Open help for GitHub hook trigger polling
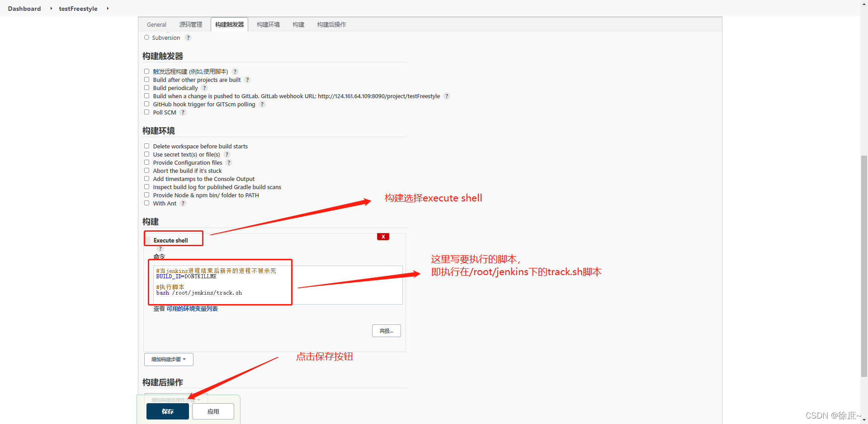 coord(262,104)
